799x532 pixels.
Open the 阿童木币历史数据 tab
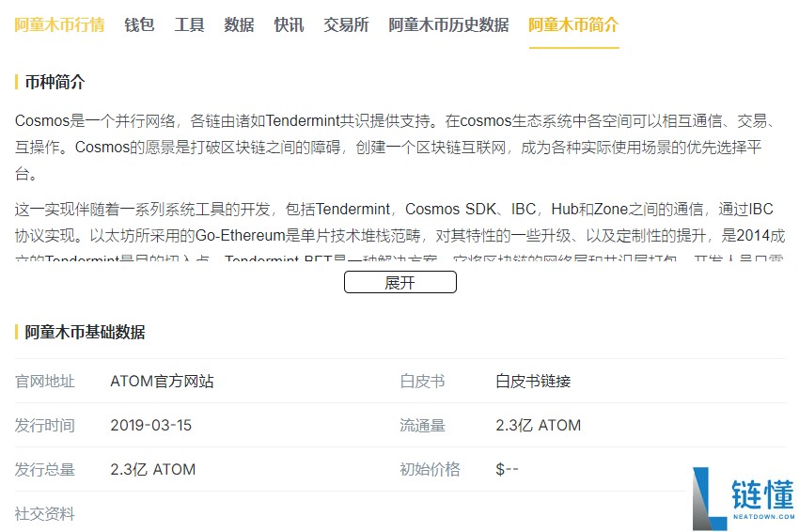coord(448,24)
